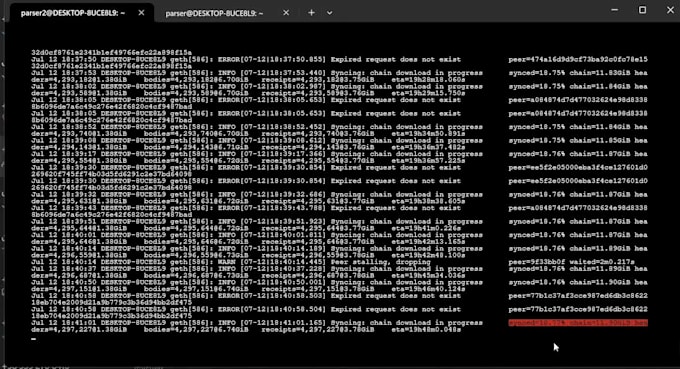Click the 'Jul 12 18:39:43' timestamp
The image size is (680, 369).
pos(64,208)
